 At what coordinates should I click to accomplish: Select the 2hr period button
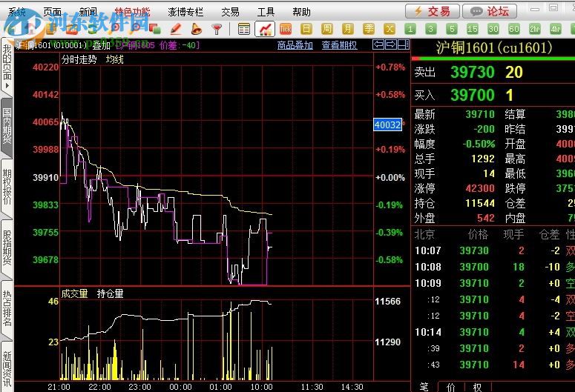point(535,29)
